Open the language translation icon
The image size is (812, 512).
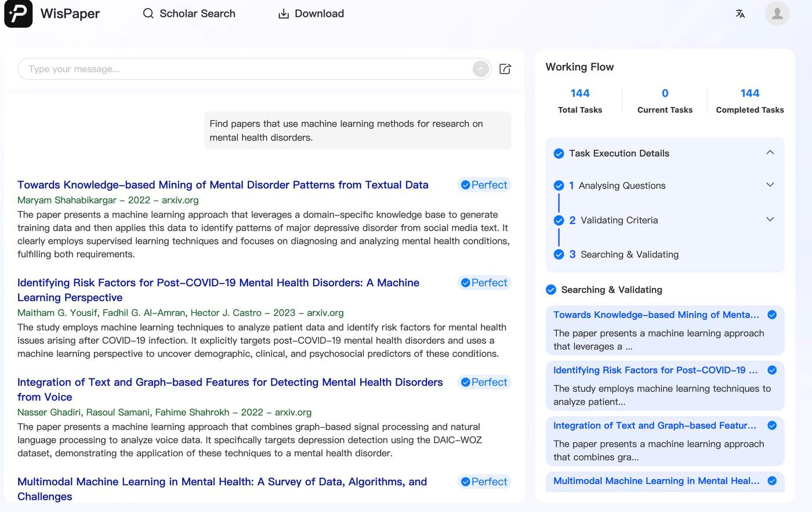tap(740, 13)
